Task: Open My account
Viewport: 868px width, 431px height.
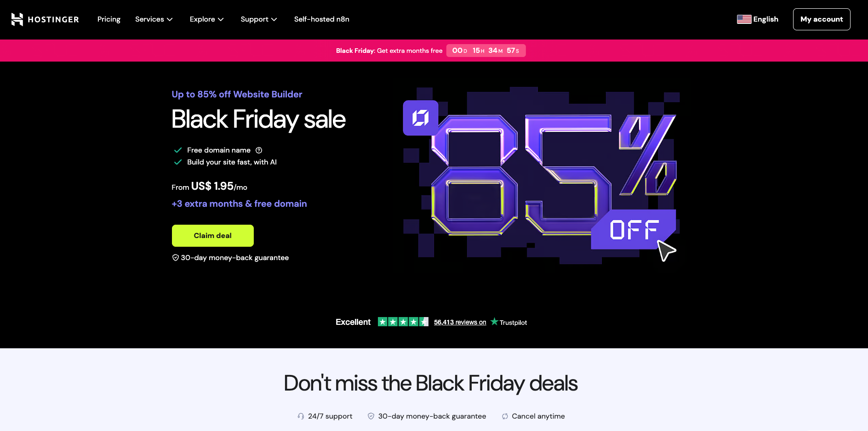Action: tap(821, 19)
